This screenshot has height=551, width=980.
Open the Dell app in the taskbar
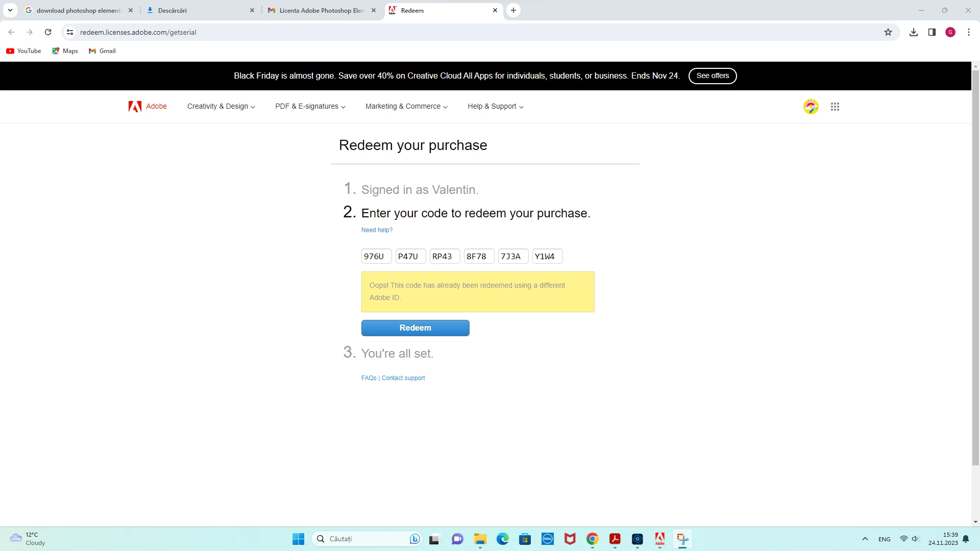547,539
